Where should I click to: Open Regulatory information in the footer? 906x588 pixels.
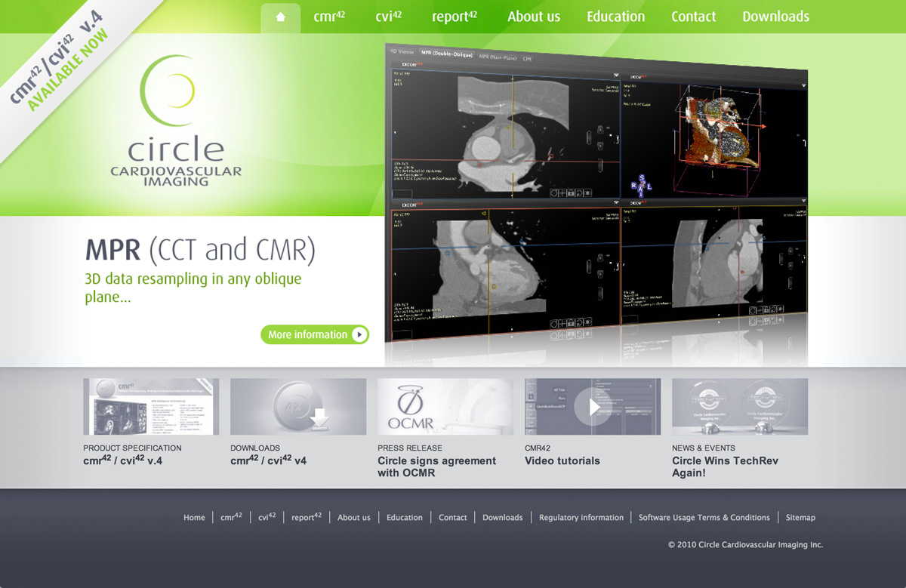(581, 518)
